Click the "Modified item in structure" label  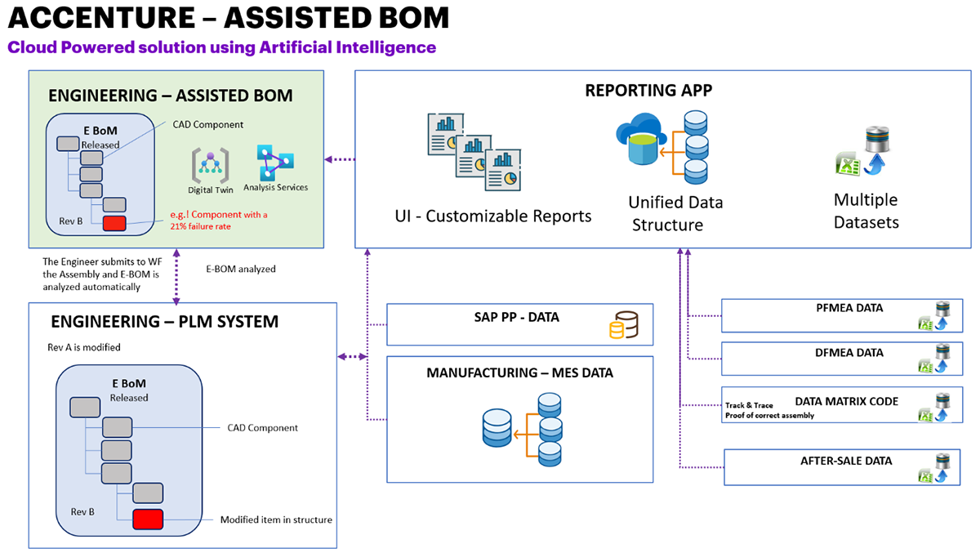[x=276, y=520]
